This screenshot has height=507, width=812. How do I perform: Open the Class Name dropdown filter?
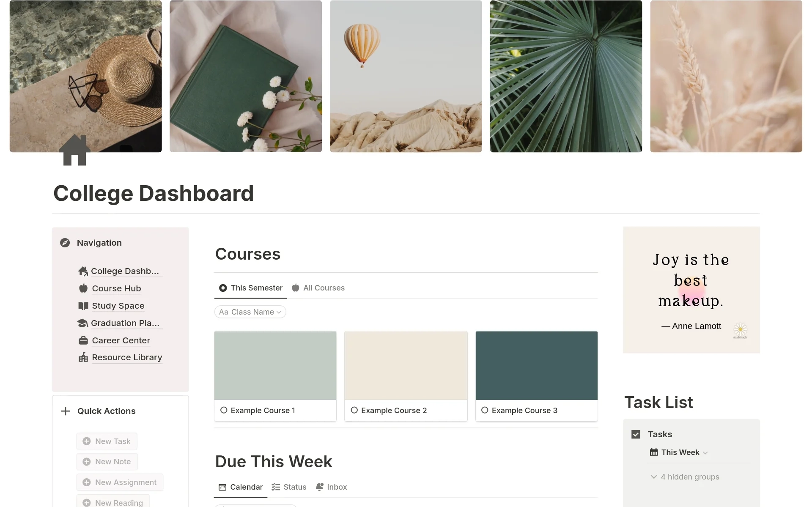coord(250,311)
